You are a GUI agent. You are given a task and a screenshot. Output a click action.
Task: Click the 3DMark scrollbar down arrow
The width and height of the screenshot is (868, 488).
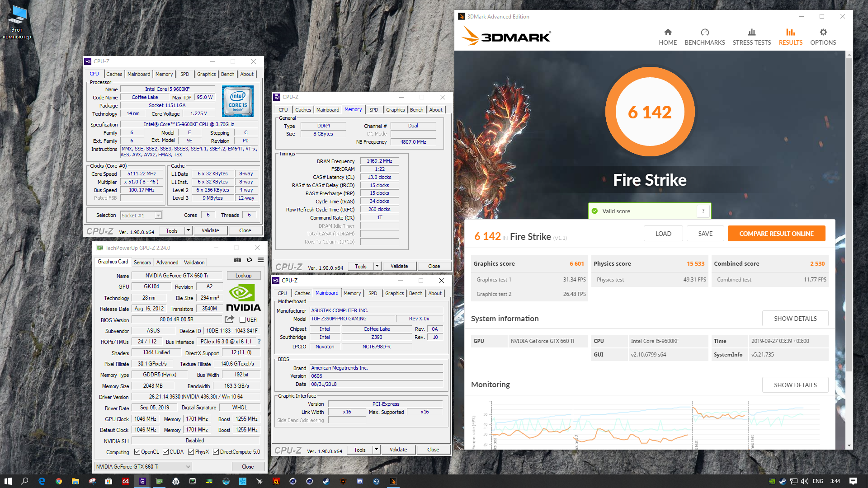(849, 446)
